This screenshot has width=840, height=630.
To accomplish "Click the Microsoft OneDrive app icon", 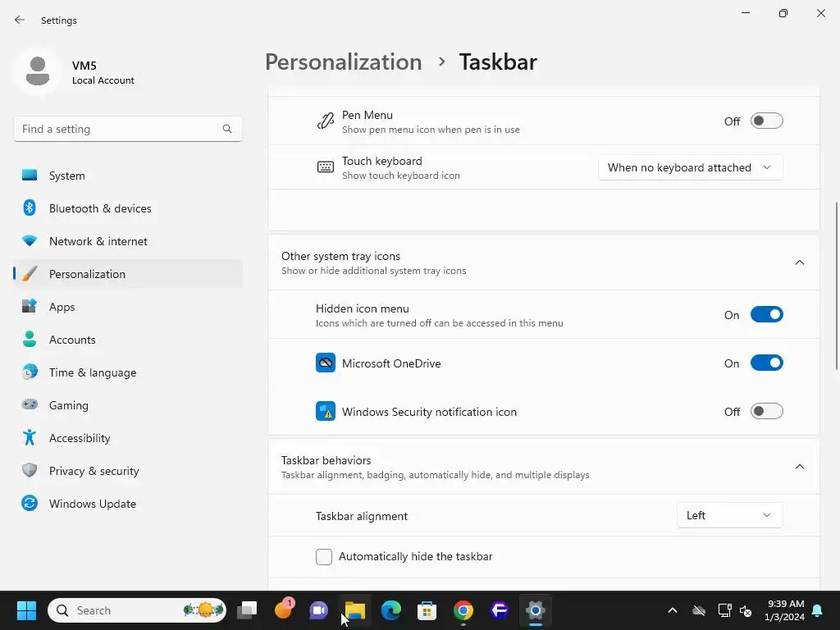I will pyautogui.click(x=325, y=363).
